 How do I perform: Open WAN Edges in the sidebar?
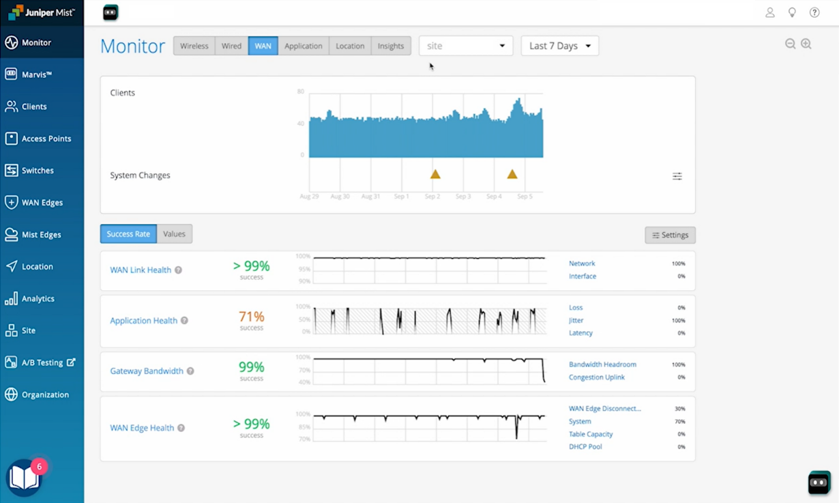pos(42,203)
